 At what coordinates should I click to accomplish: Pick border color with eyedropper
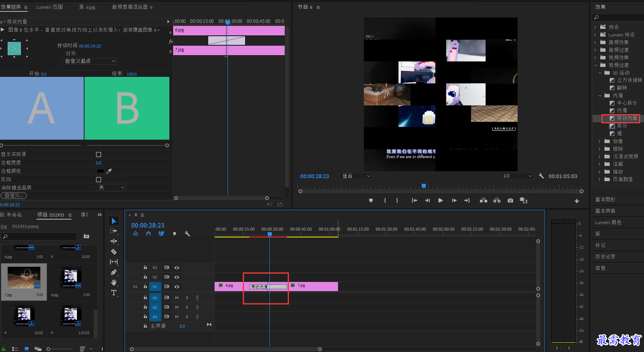click(x=109, y=171)
